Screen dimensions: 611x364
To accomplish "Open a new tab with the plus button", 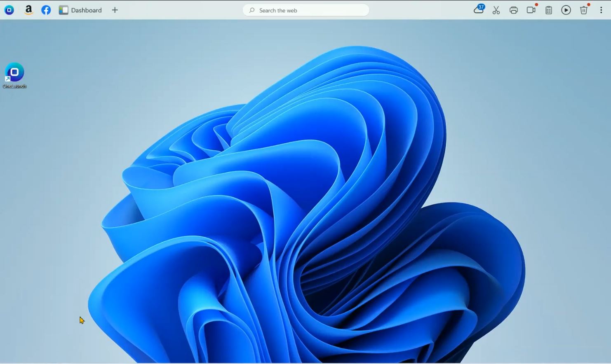I will 115,10.
